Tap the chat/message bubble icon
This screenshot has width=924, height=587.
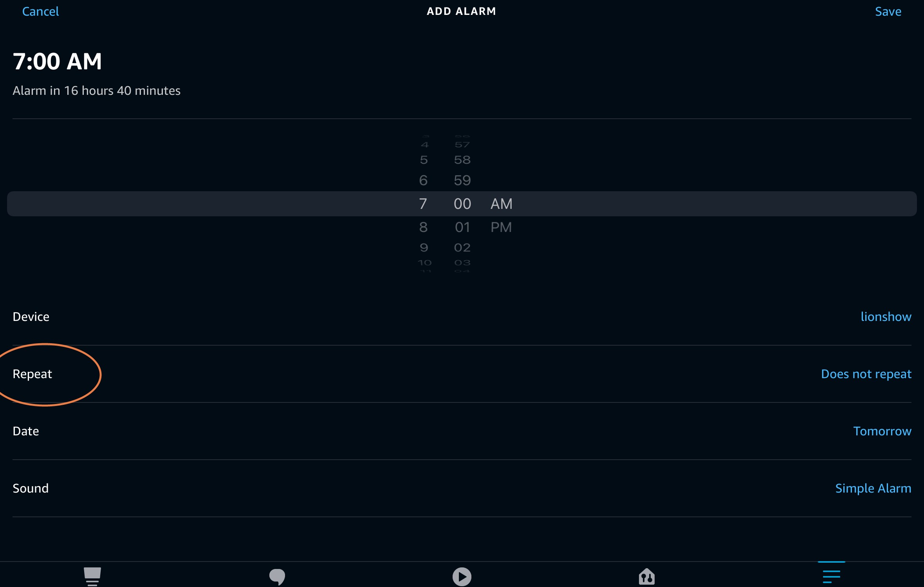point(276,576)
